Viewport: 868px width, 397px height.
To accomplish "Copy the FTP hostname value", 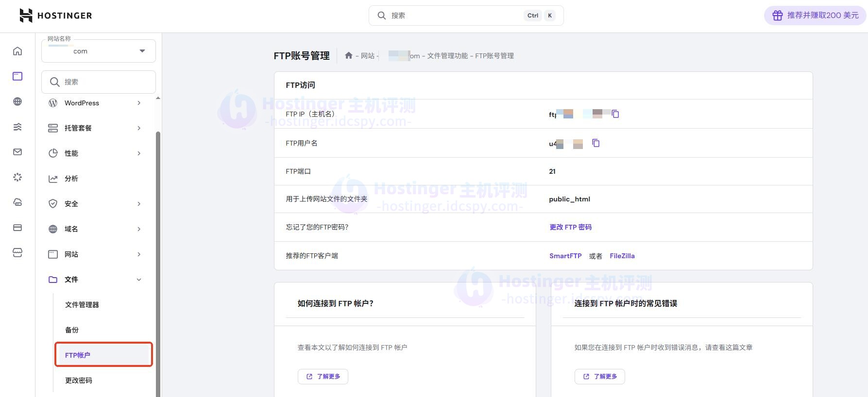I will [615, 114].
